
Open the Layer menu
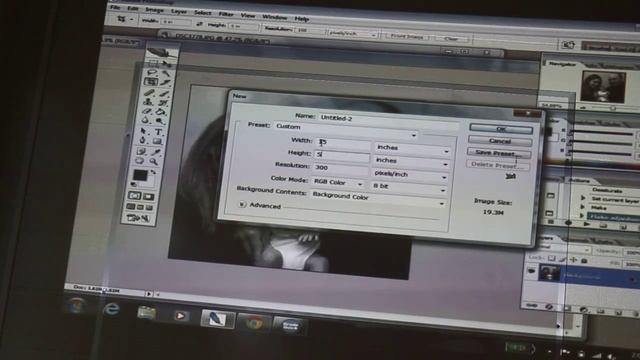click(179, 11)
